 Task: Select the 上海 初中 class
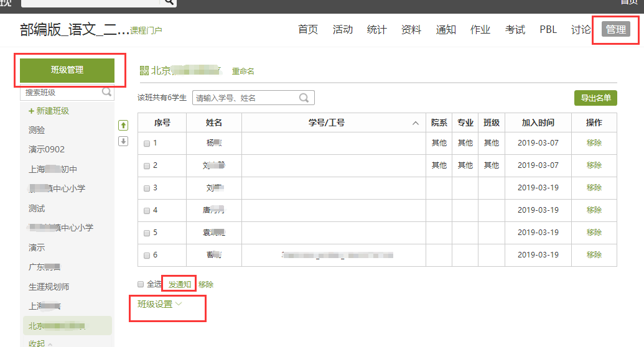pos(52,169)
